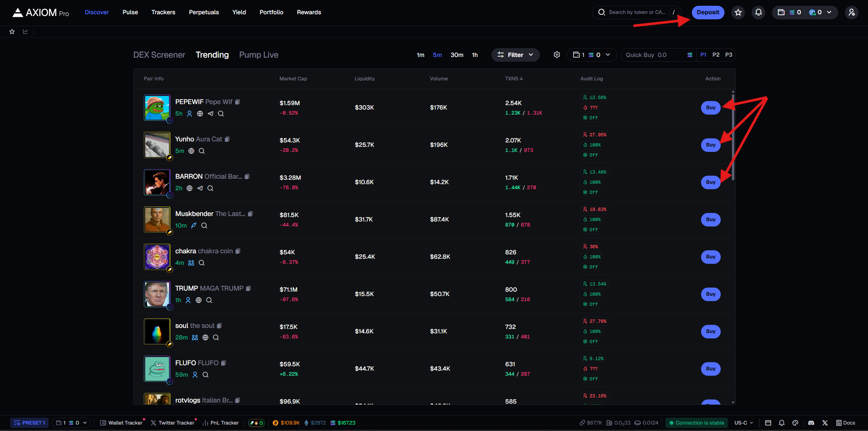Open the user account settings icon
This screenshot has height=431, width=868.
(x=851, y=13)
